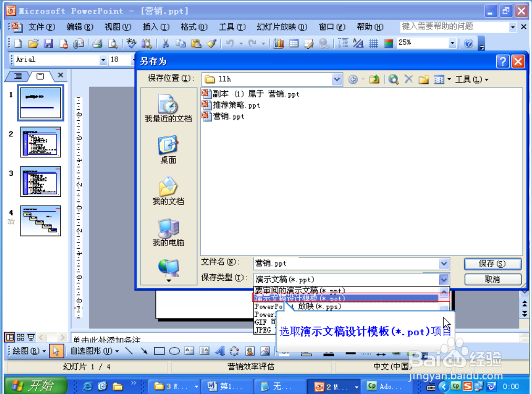Click the Cut scissors icon
The width and height of the screenshot is (532, 394).
165,44
